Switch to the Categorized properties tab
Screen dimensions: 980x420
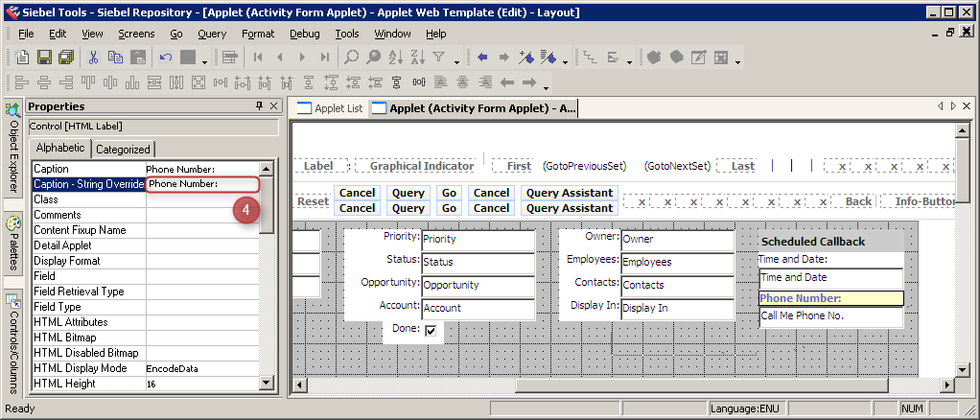[123, 150]
